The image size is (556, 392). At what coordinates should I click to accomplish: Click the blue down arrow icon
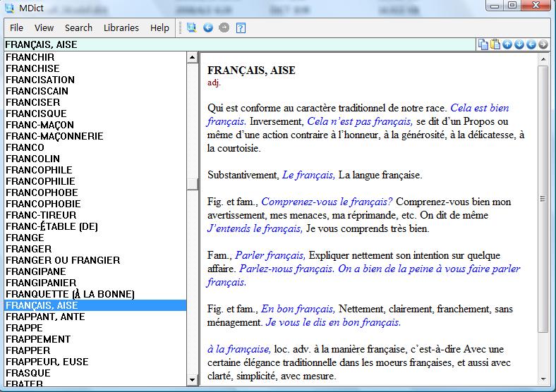pos(519,44)
